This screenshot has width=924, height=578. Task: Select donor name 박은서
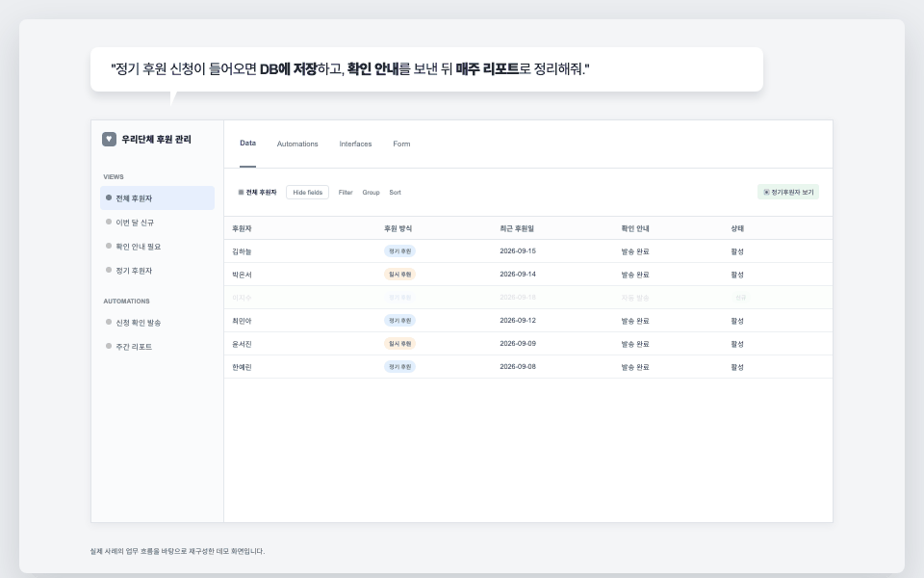(x=242, y=275)
